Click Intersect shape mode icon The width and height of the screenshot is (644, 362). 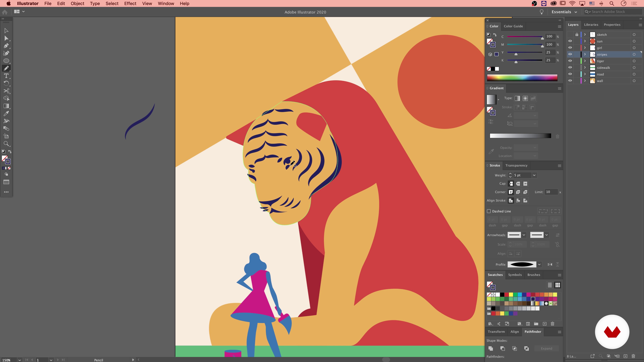click(x=515, y=348)
